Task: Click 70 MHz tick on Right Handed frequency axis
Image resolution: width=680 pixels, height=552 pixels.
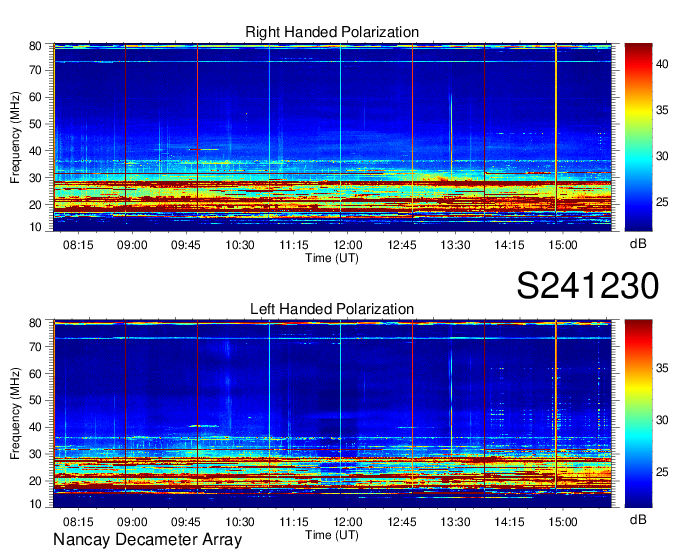Action: [x=36, y=70]
